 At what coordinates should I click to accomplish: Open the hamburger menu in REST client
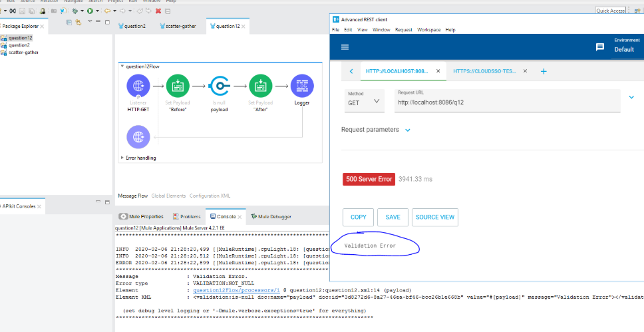click(345, 47)
